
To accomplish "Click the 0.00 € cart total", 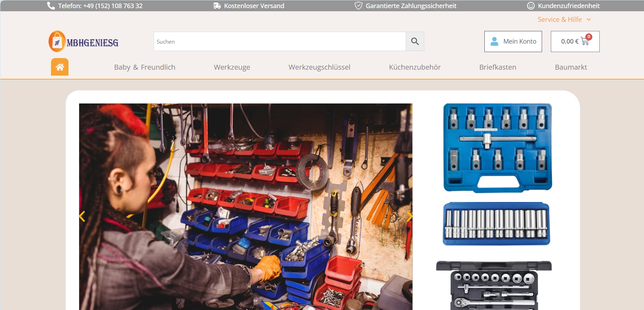I will coord(570,42).
